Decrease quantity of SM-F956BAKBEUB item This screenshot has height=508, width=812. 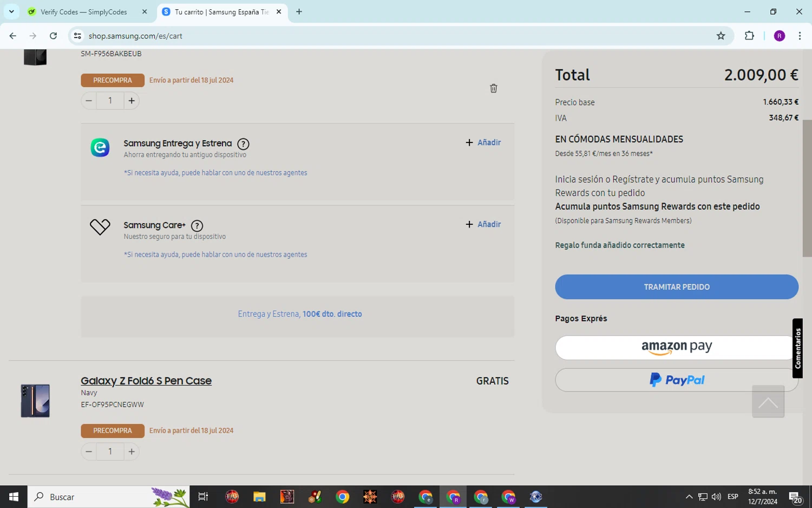[x=89, y=101]
